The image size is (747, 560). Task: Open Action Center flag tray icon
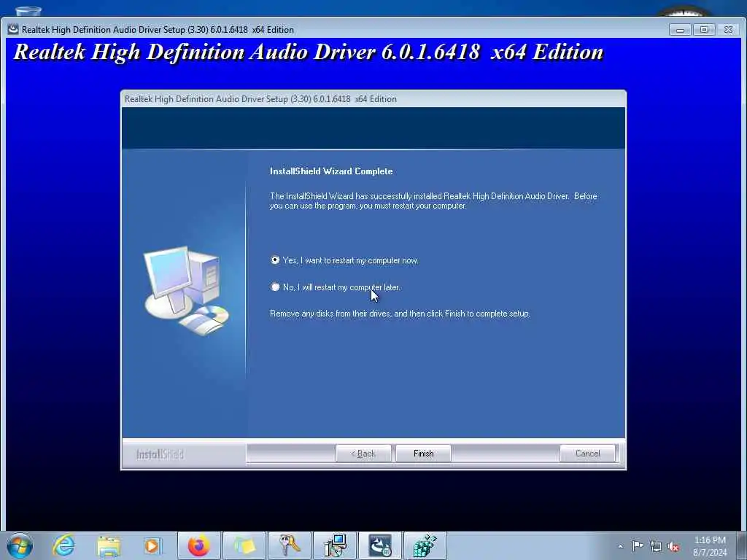tap(638, 545)
